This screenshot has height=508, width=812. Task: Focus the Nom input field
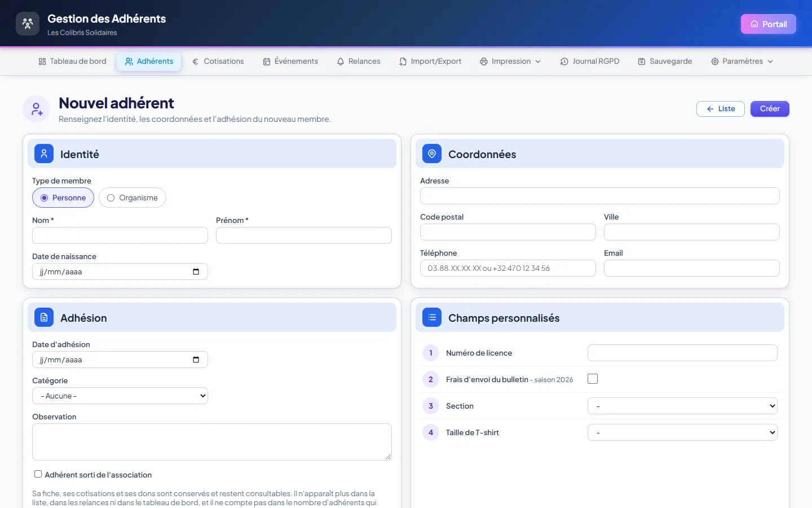click(120, 235)
